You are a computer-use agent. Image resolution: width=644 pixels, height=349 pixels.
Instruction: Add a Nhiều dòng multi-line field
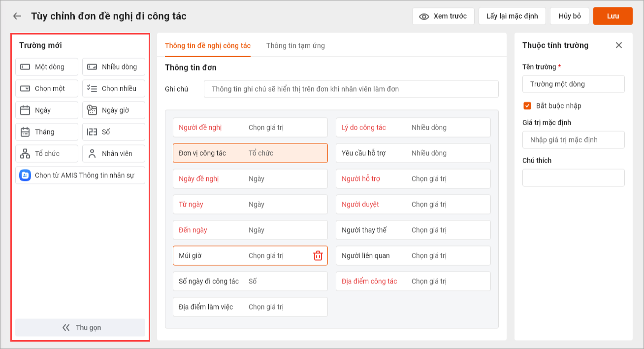coord(114,67)
